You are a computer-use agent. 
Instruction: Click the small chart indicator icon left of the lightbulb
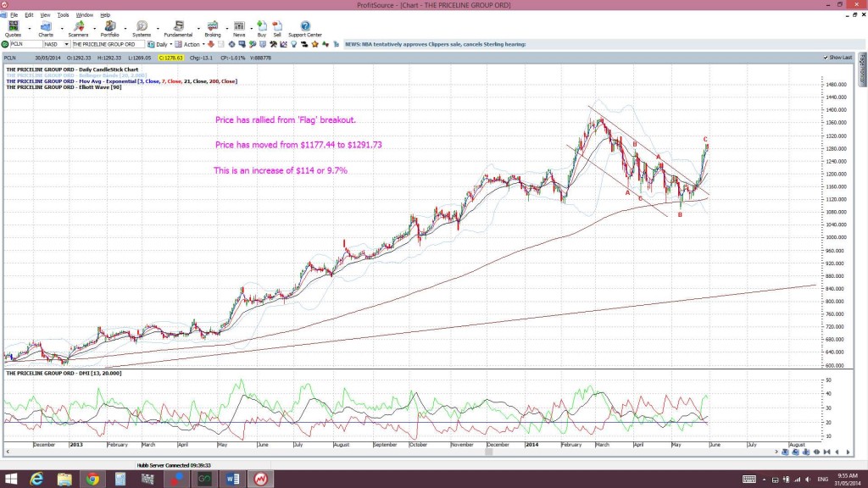(283, 44)
